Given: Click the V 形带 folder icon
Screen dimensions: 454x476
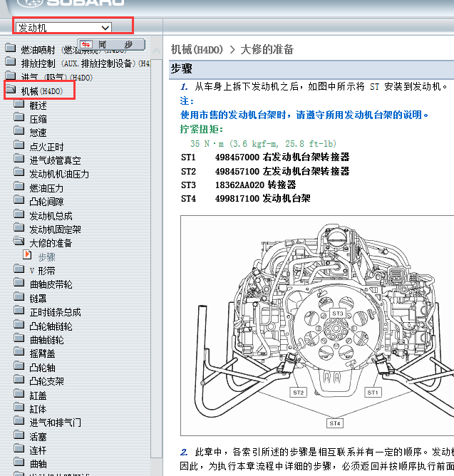Looking at the screenshot, I should (19, 269).
